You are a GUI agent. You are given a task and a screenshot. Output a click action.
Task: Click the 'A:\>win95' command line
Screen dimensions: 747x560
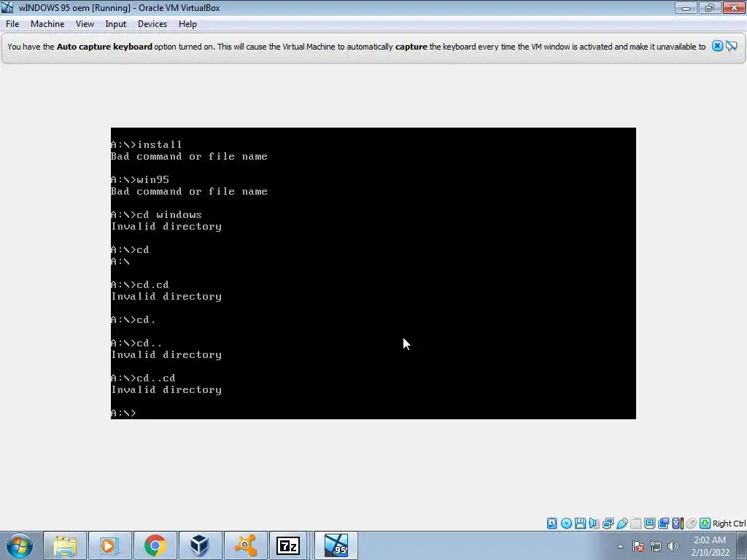click(x=140, y=179)
